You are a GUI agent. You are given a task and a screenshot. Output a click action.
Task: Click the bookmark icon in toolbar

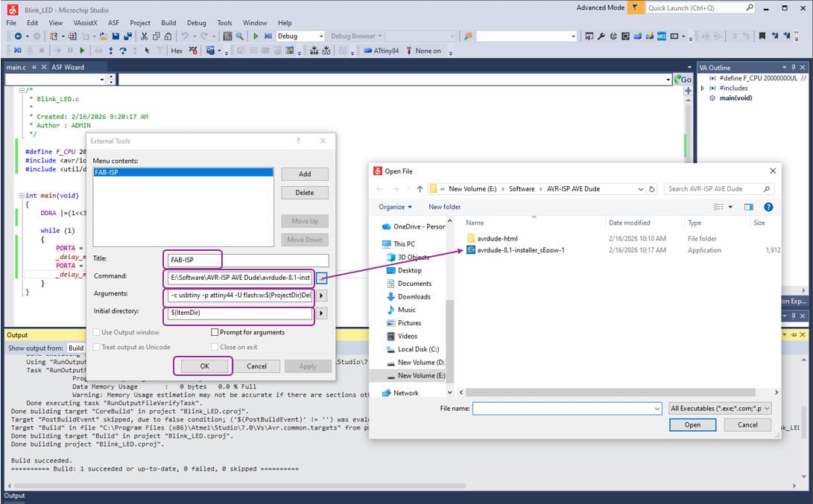(762, 36)
